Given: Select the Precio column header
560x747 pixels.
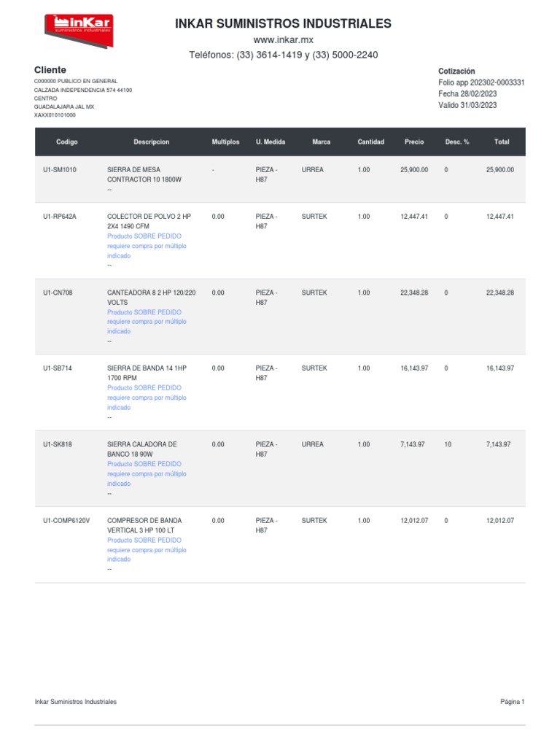Looking at the screenshot, I should tap(414, 142).
